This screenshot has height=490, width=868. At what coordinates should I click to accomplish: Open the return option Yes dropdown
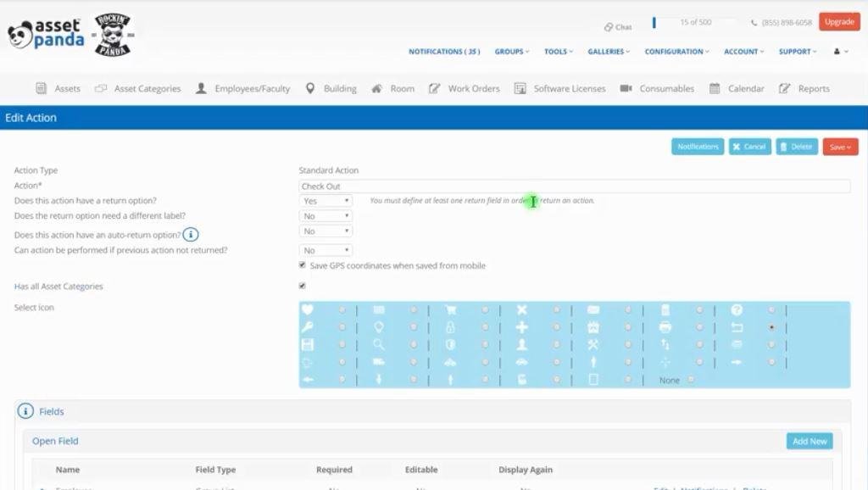[x=325, y=200]
